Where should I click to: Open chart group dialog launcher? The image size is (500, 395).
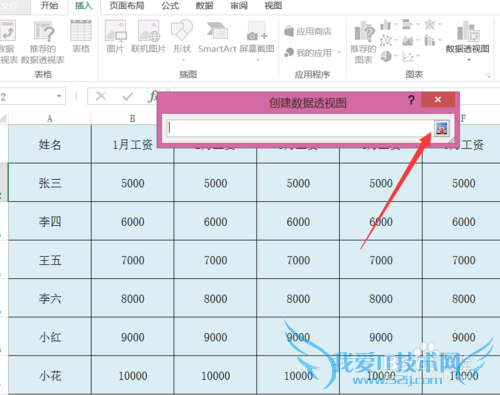coord(488,76)
